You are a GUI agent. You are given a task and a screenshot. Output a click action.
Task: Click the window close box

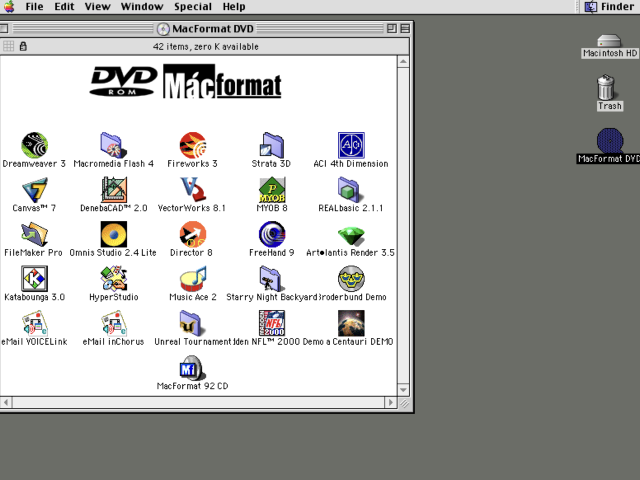point(4,28)
